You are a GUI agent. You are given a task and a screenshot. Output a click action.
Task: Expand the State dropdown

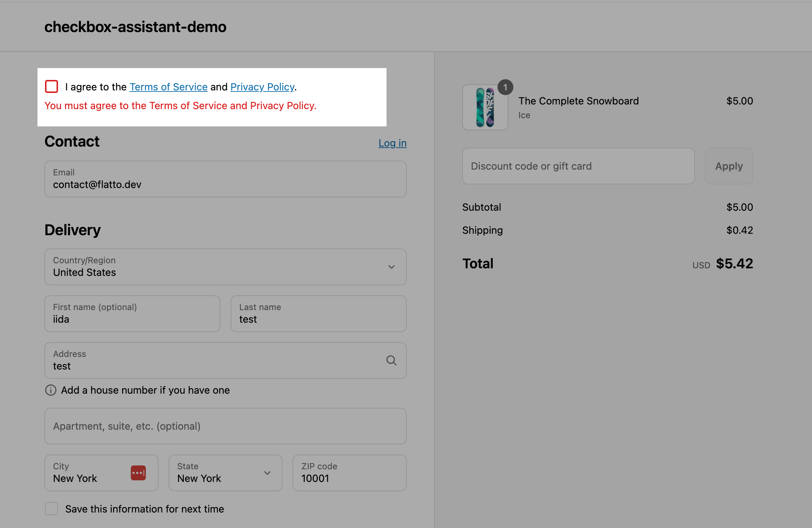pos(225,473)
